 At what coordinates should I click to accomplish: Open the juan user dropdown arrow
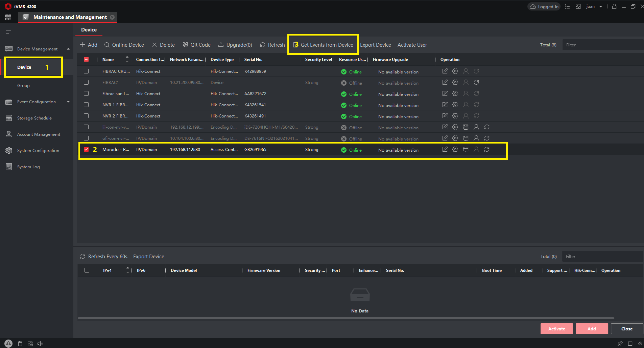coord(601,6)
